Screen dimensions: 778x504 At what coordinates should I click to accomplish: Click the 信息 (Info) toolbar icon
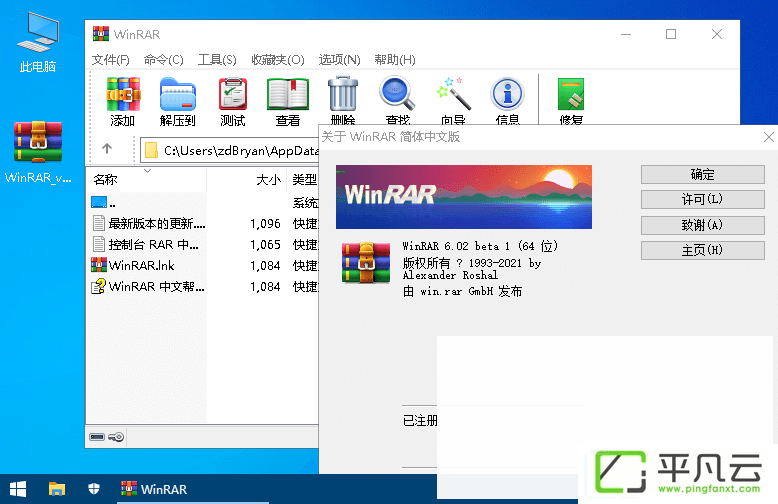click(x=507, y=94)
